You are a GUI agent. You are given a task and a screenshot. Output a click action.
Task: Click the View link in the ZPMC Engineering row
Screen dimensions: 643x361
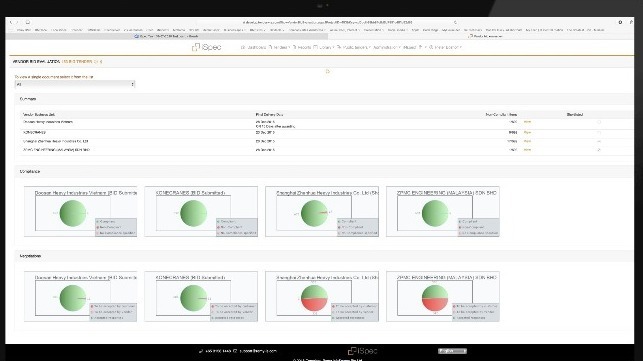[x=527, y=150]
